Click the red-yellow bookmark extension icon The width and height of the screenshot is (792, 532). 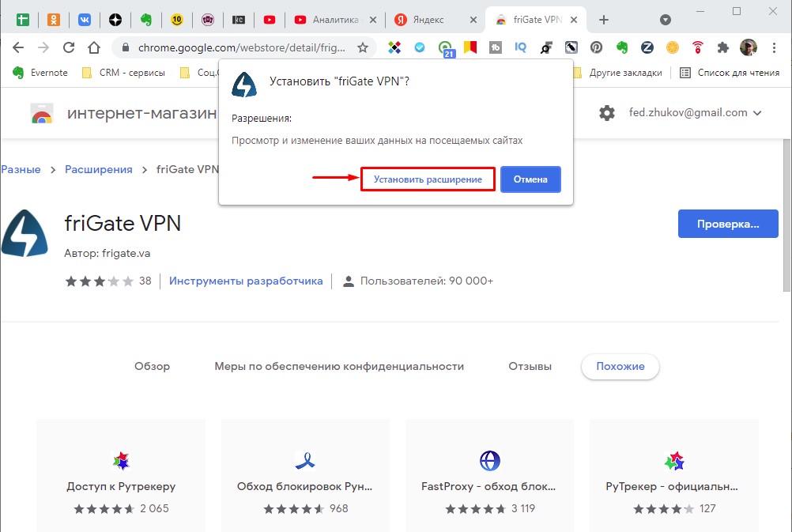click(x=470, y=47)
